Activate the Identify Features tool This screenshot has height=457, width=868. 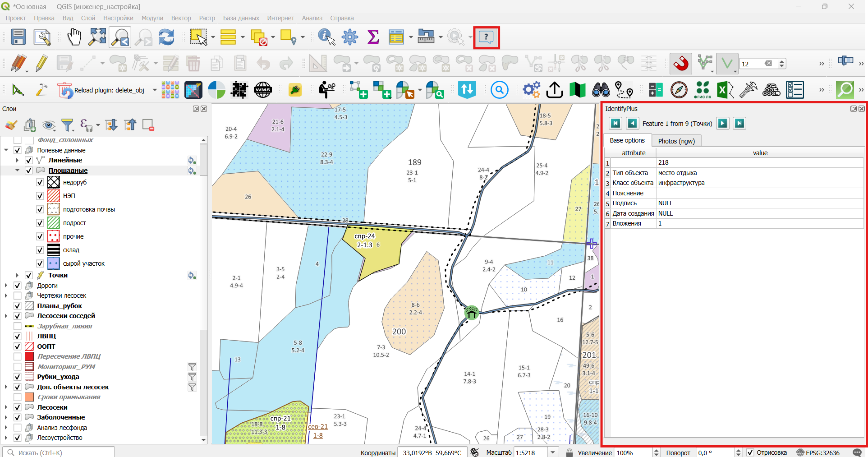click(326, 37)
